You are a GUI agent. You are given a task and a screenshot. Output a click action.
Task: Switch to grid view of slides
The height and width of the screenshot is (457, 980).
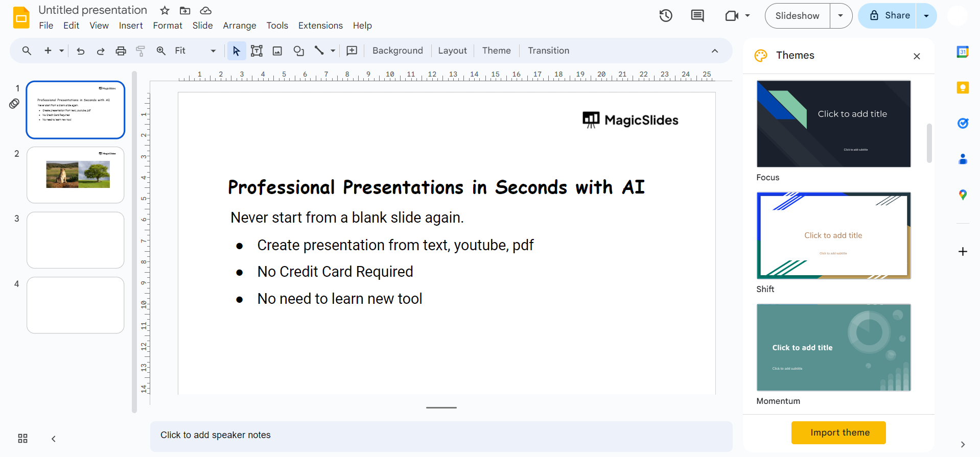pyautogui.click(x=22, y=439)
